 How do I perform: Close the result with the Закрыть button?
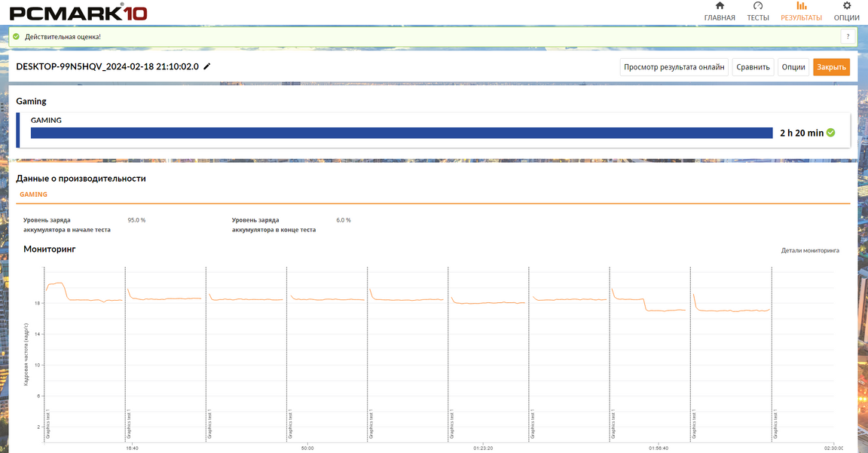831,67
